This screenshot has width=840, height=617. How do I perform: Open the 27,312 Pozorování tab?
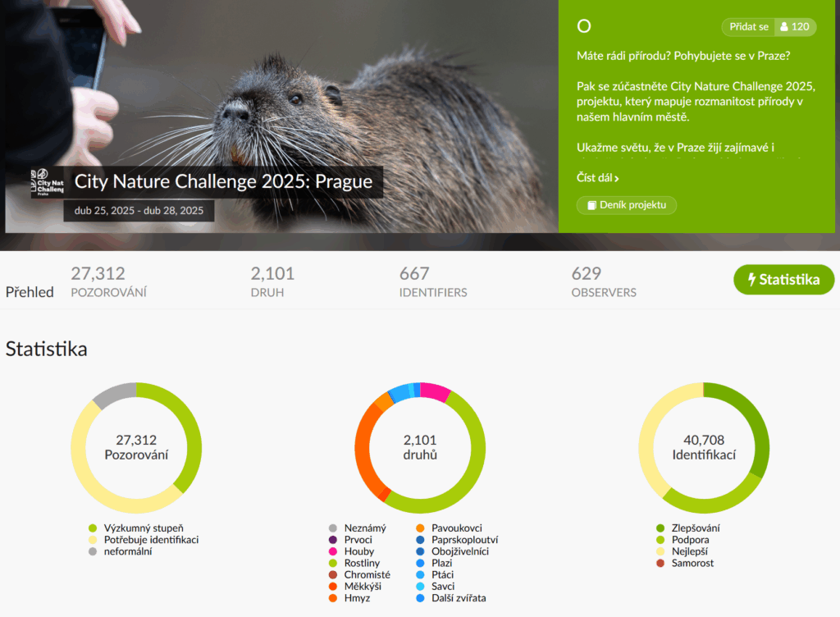point(109,281)
